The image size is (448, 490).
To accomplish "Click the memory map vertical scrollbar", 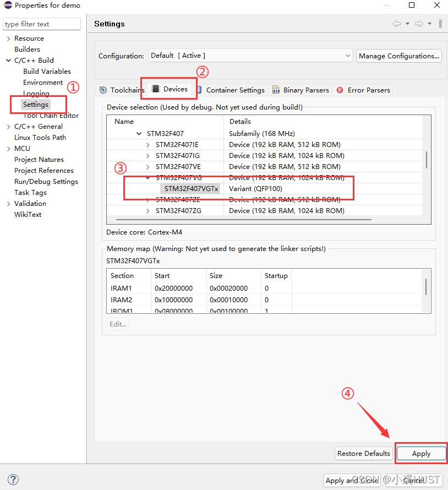I will click(426, 286).
